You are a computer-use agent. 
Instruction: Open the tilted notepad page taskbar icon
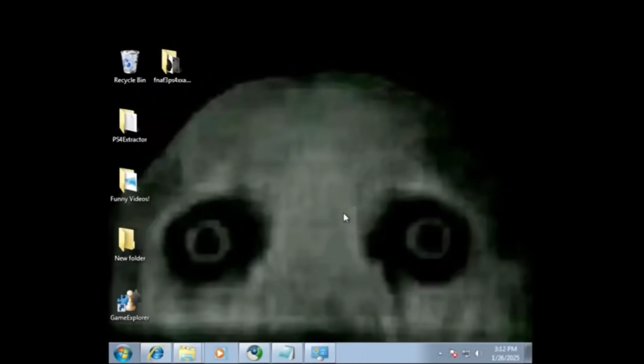point(287,354)
